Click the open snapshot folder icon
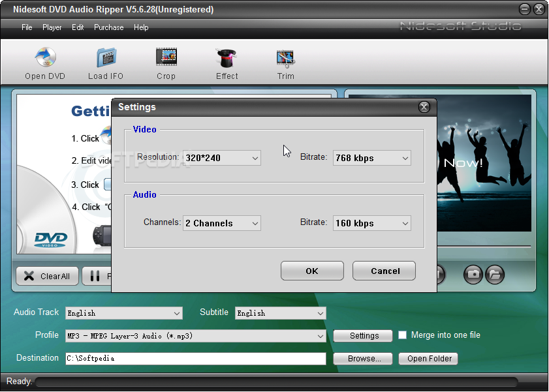Image resolution: width=549 pixels, height=392 pixels. (495, 274)
